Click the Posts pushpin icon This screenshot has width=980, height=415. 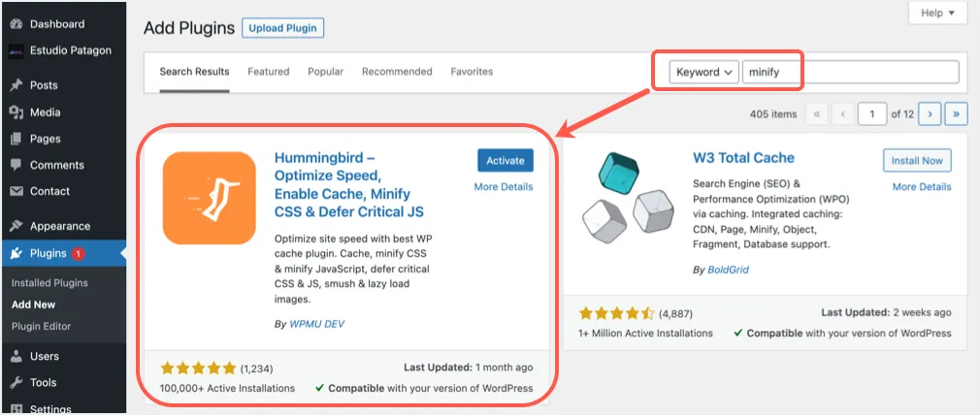coord(16,85)
